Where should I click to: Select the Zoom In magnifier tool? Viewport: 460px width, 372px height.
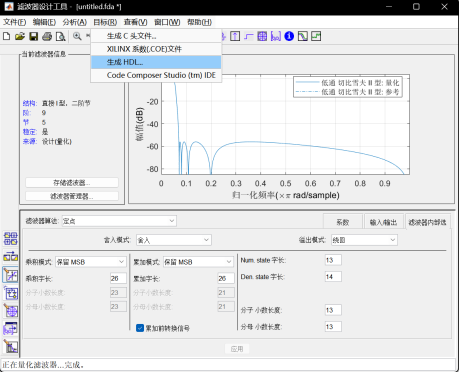tap(77, 36)
